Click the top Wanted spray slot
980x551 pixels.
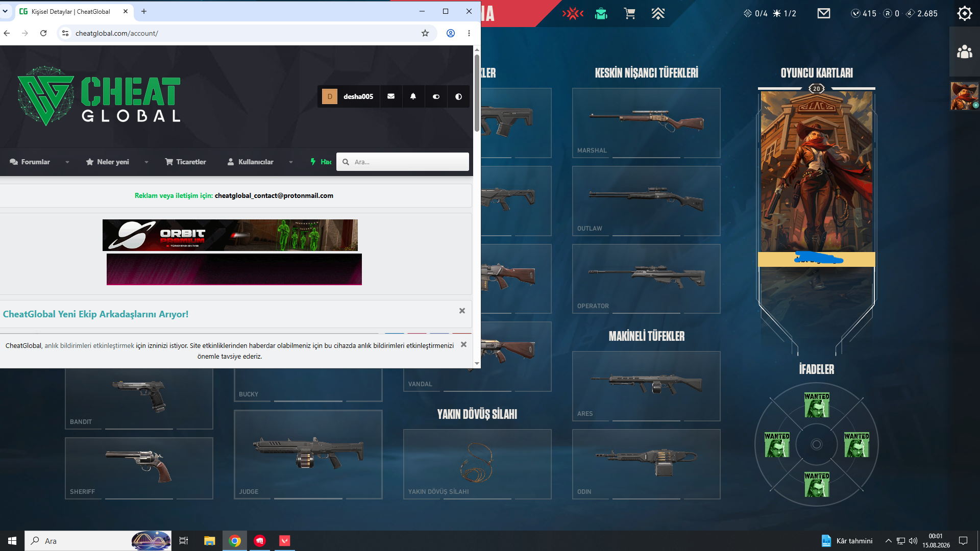tap(817, 405)
